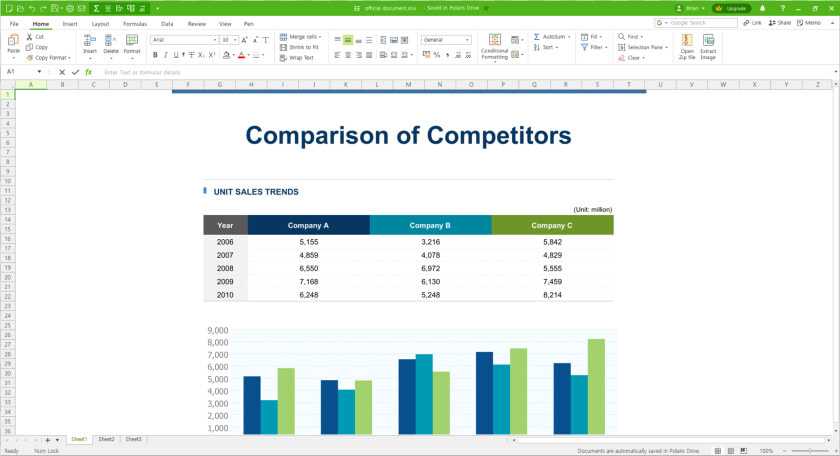Screen dimensions: 840x456
Task: Switch to Sheet3 tab
Action: tap(133, 439)
